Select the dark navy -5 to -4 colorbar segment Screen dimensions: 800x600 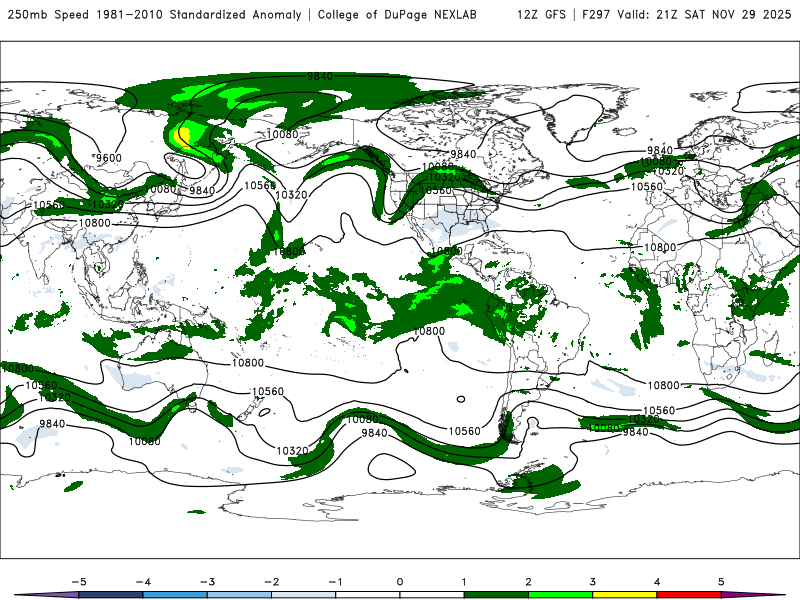pos(111,595)
